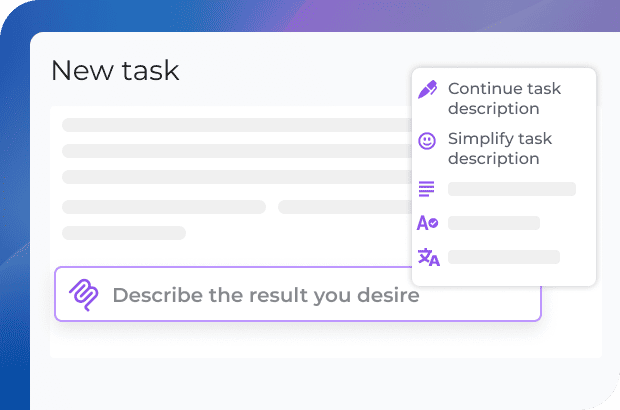Click the empty description area below the prompt box
This screenshot has height=410, width=620.
coord(300,340)
